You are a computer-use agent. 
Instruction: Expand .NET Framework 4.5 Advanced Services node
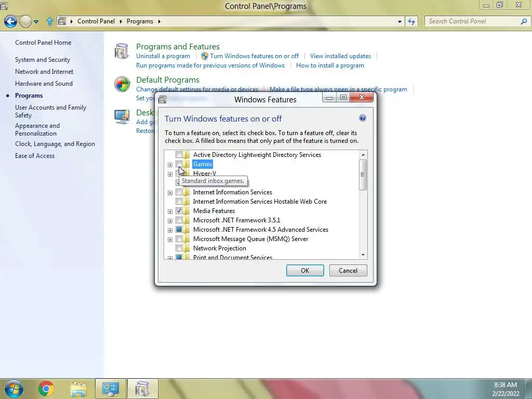click(170, 230)
